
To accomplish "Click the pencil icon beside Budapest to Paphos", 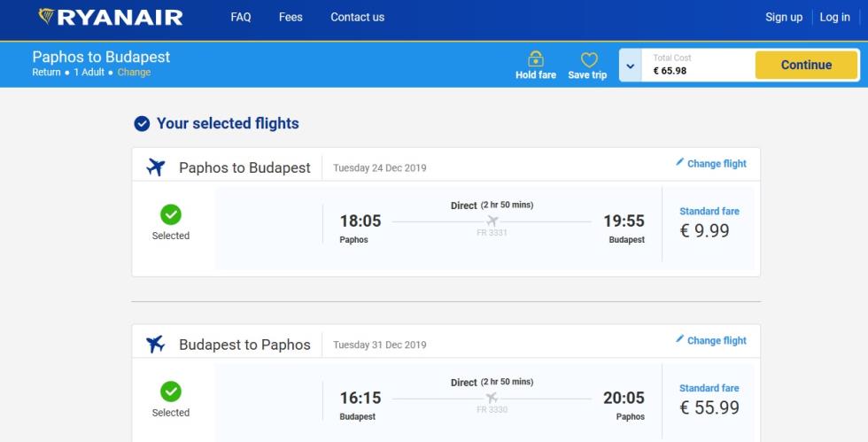I will 680,338.
